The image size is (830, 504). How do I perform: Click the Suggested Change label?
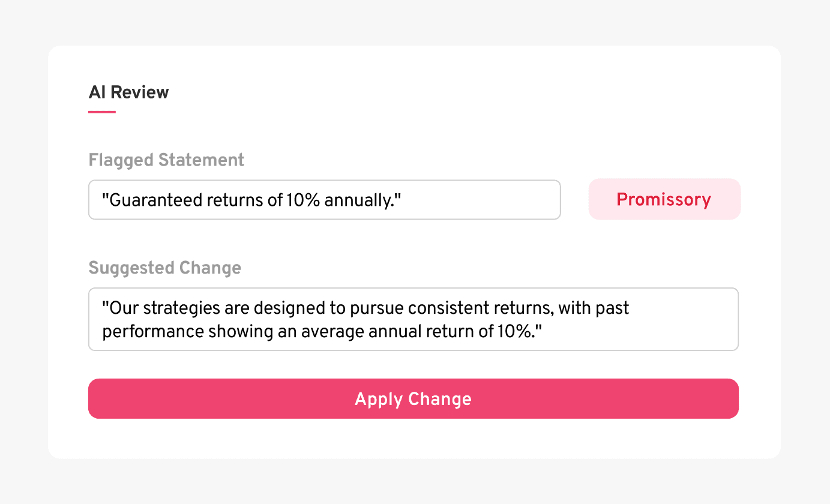[x=164, y=268]
